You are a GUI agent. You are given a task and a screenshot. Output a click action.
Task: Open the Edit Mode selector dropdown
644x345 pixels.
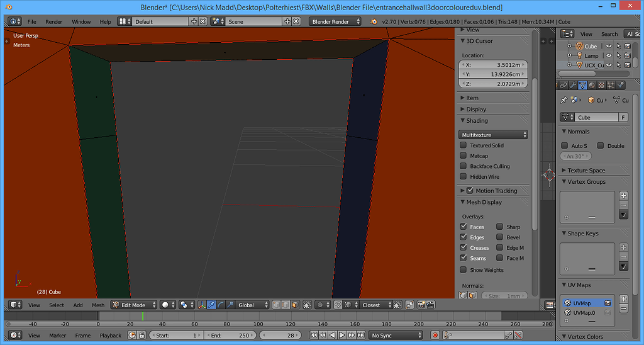tap(135, 305)
